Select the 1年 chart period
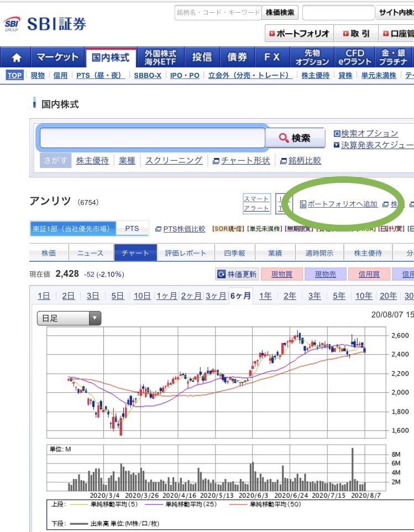The image size is (414, 532). point(265,296)
